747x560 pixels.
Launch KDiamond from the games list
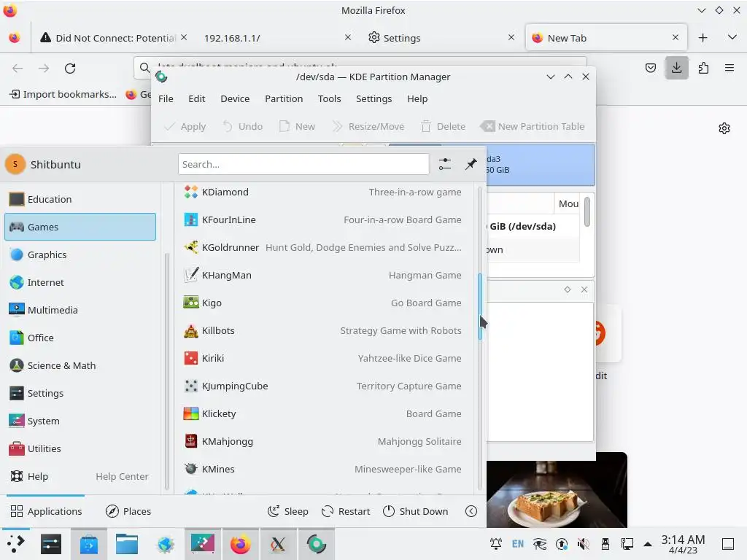tap(322, 192)
